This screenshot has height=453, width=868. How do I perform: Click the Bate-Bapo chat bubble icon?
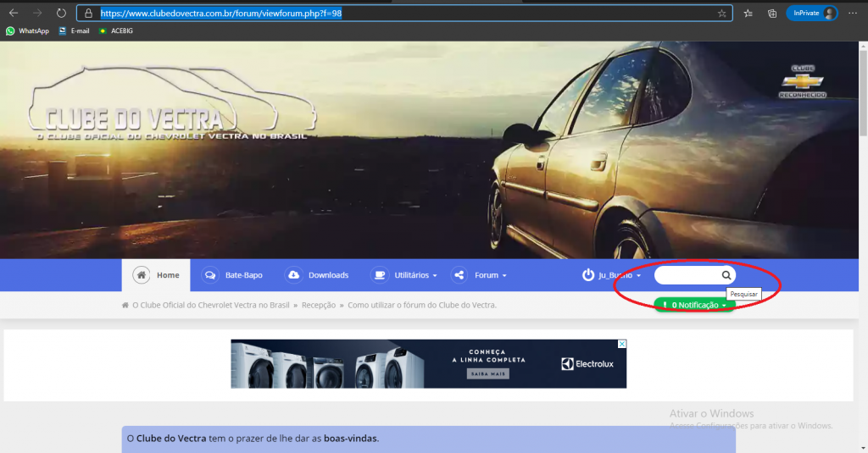point(210,275)
